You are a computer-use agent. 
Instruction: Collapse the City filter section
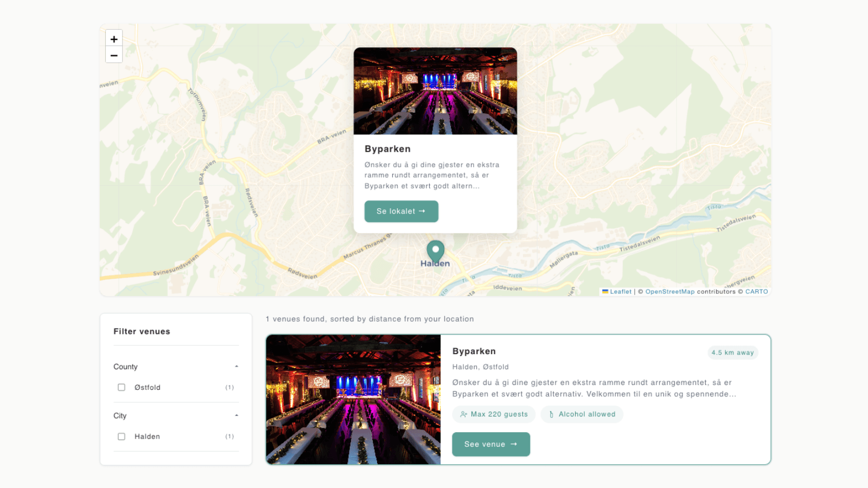click(176, 416)
